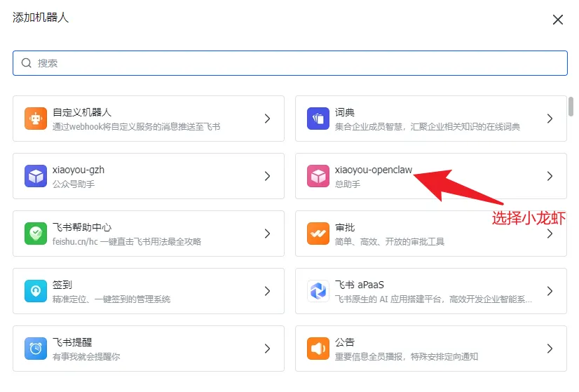Click the 通过webhook将自定义服务的消息推送至飞书 description
Viewport: 579px width, 392px height.
tap(136, 127)
